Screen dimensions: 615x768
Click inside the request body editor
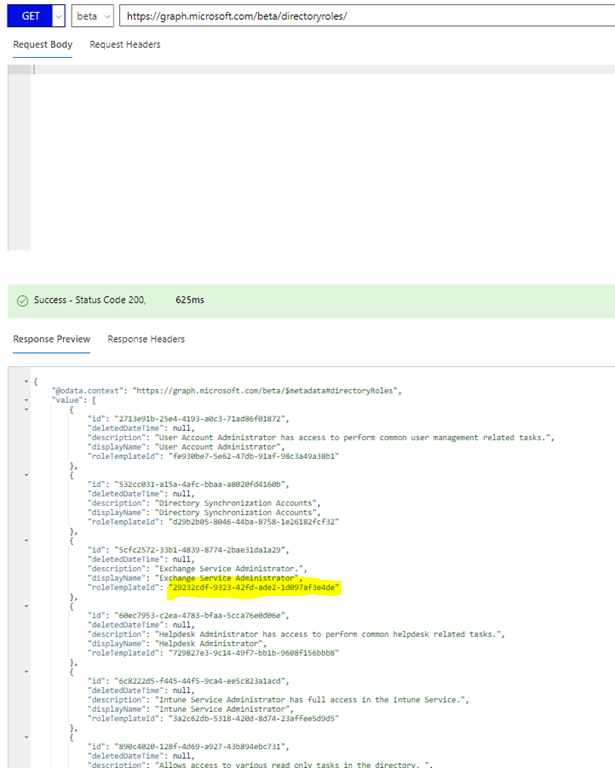(x=322, y=157)
